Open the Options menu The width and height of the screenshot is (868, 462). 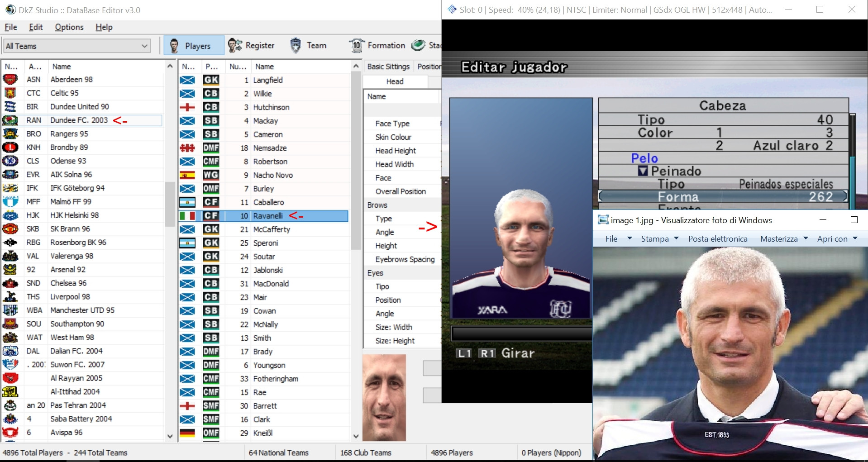(69, 27)
